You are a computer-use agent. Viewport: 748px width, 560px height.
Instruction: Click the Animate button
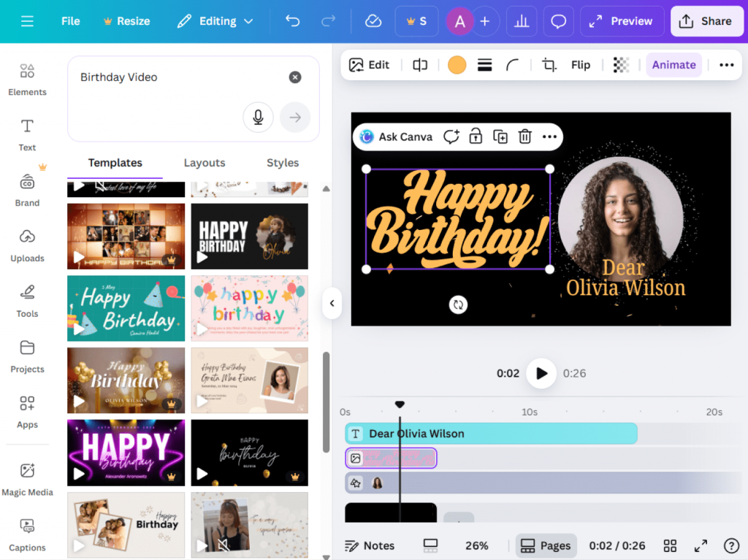tap(673, 65)
